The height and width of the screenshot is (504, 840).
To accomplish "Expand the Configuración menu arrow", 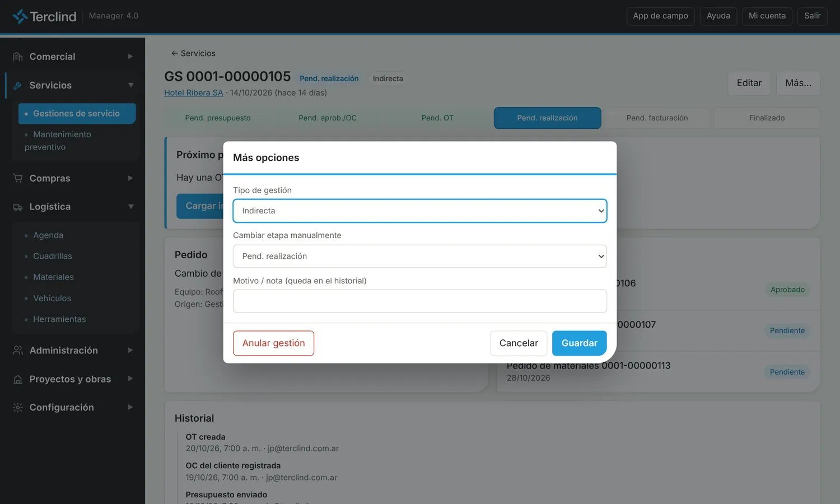I will click(x=130, y=408).
